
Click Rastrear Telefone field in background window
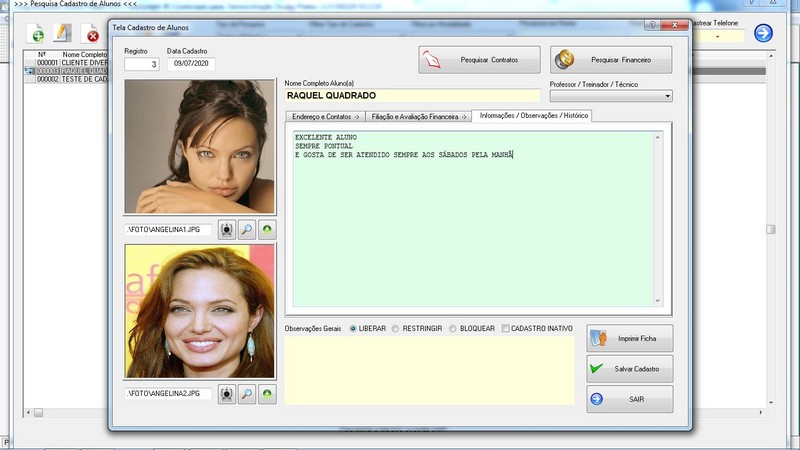pyautogui.click(x=717, y=36)
